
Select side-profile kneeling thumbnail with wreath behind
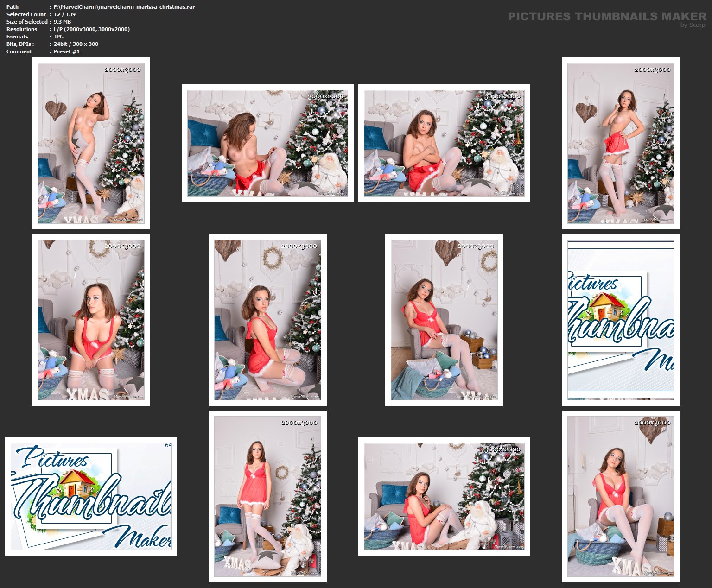click(x=267, y=320)
